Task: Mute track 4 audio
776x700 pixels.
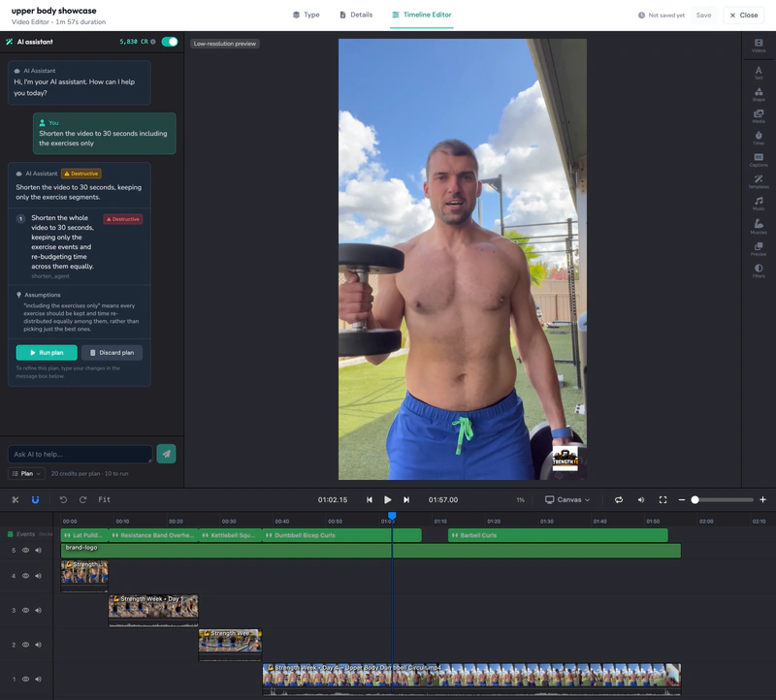Action: (38, 576)
